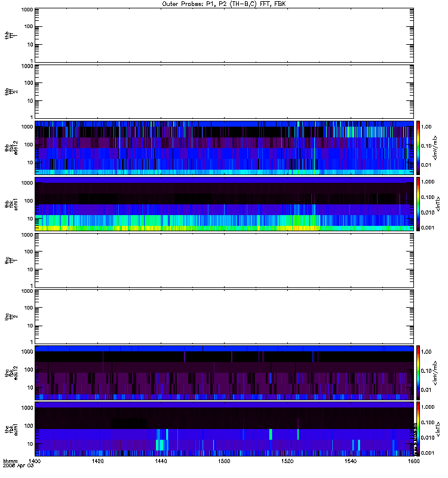This screenshot has width=448, height=478.
Task: Click the thb fbk edc12 spectrogram panel
Action: [225, 148]
